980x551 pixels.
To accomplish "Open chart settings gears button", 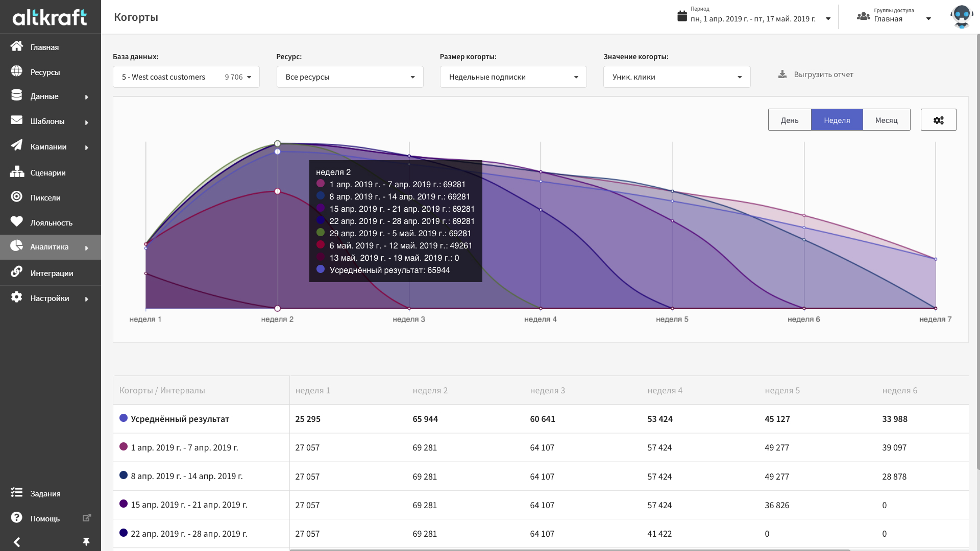I will tap(939, 120).
